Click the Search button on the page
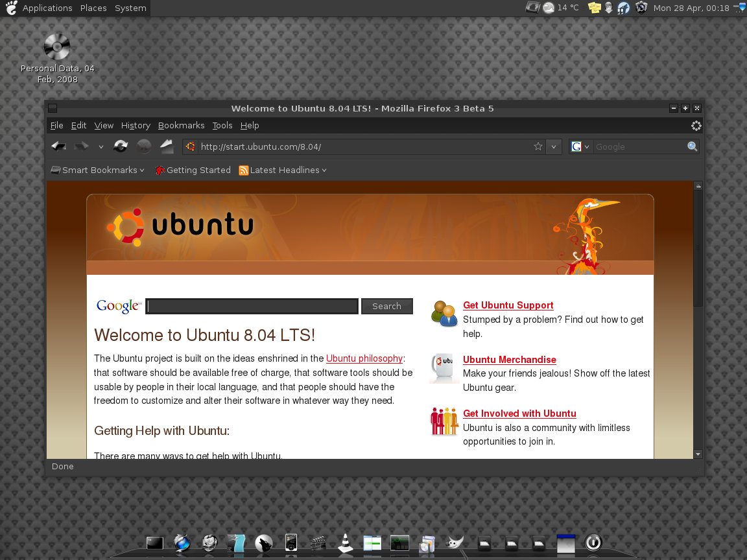The image size is (747, 560). click(x=387, y=306)
